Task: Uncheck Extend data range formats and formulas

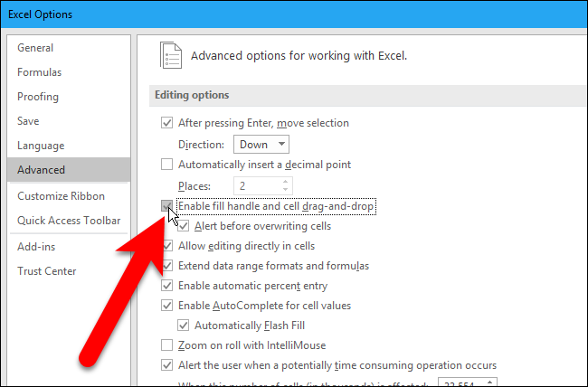Action: tap(166, 266)
